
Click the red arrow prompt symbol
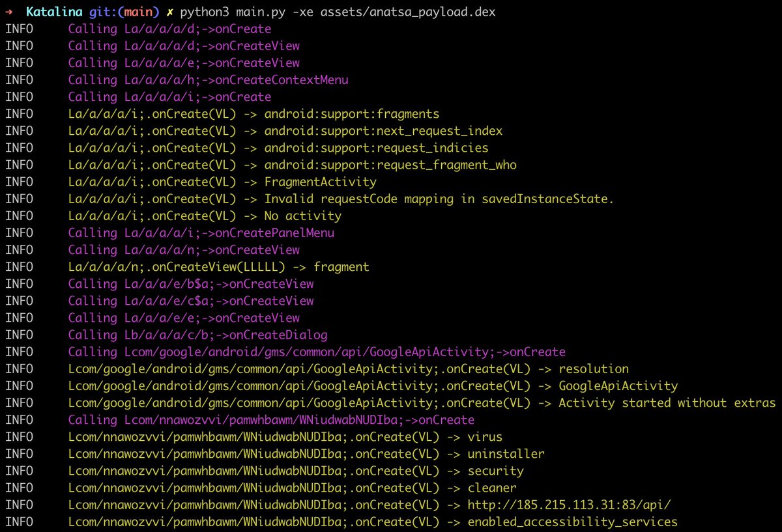tap(9, 12)
